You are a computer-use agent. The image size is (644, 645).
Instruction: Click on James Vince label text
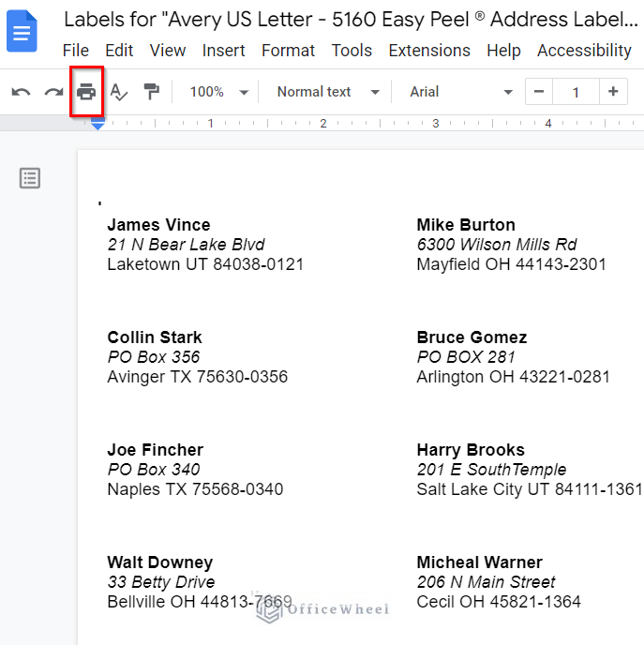pyautogui.click(x=158, y=225)
